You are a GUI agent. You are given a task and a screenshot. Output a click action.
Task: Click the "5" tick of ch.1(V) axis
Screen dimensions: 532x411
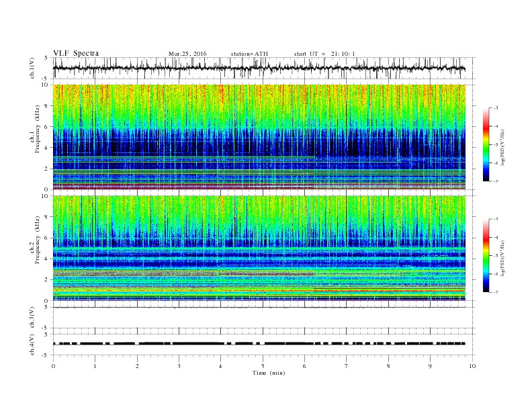click(x=46, y=58)
